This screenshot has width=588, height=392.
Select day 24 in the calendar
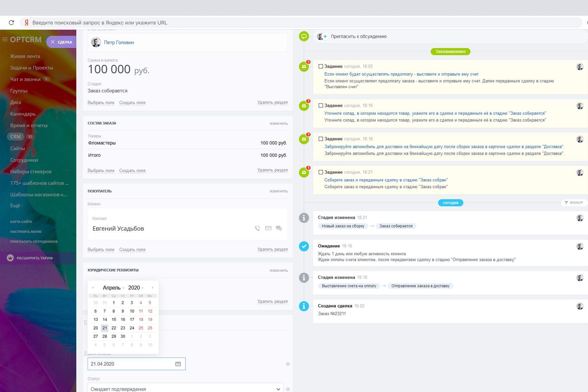(x=132, y=328)
